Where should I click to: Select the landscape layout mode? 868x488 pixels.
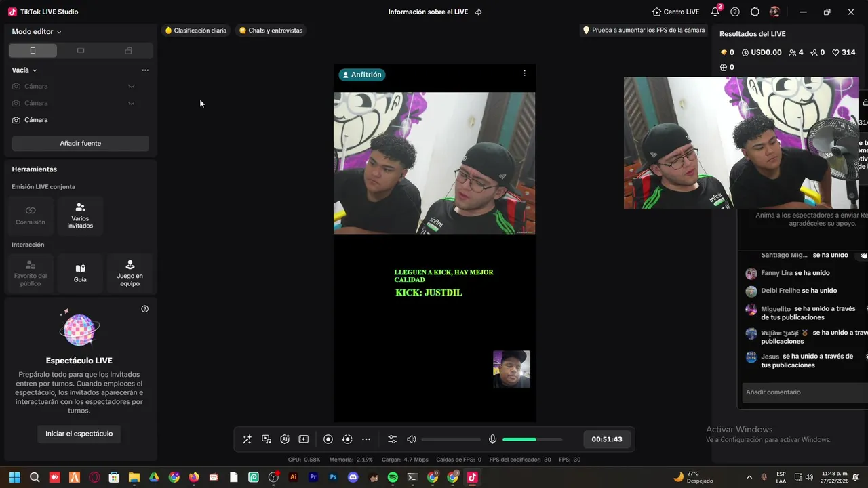coord(81,51)
